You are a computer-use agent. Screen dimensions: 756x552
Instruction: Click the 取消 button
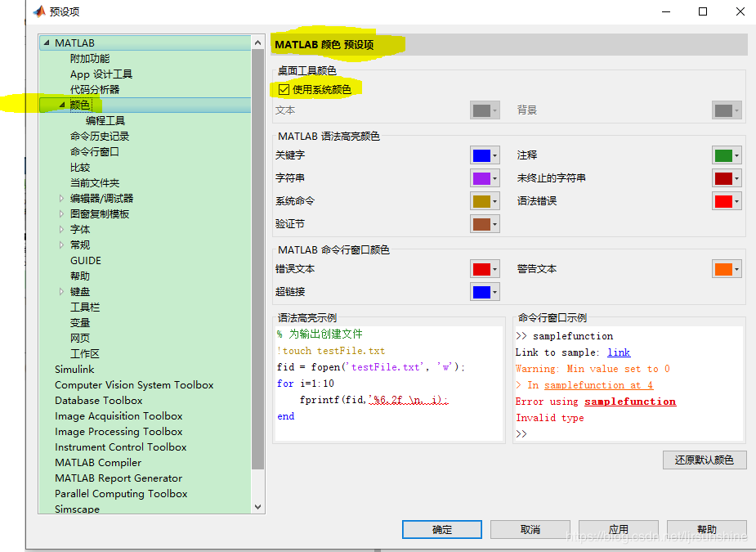point(530,529)
